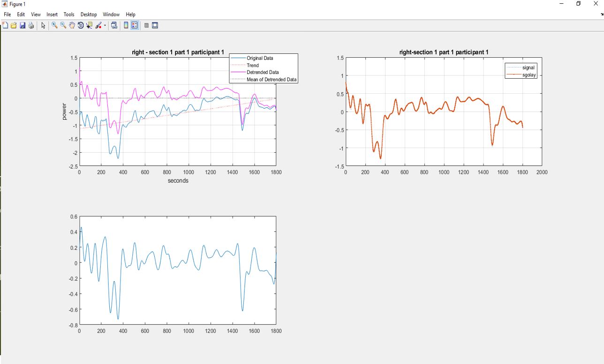Select the Rotate 3D tool
The image size is (604, 364).
pos(81,25)
